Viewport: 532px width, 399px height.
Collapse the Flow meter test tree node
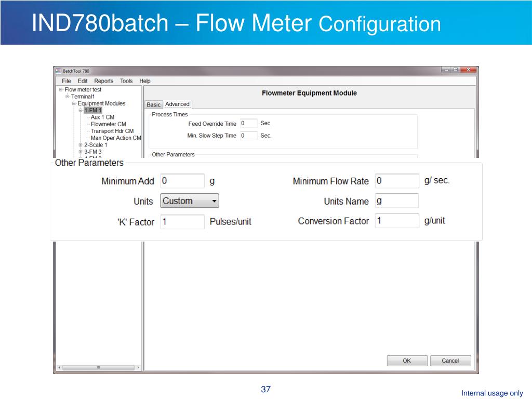(61, 89)
